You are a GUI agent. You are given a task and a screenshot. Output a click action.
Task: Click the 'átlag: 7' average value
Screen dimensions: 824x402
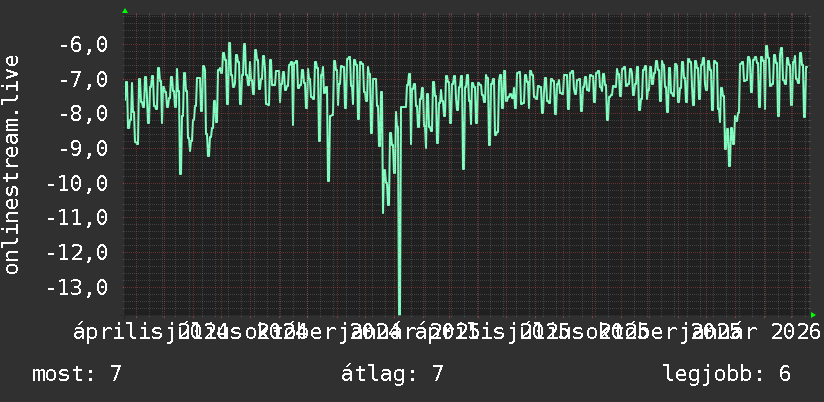click(x=392, y=374)
